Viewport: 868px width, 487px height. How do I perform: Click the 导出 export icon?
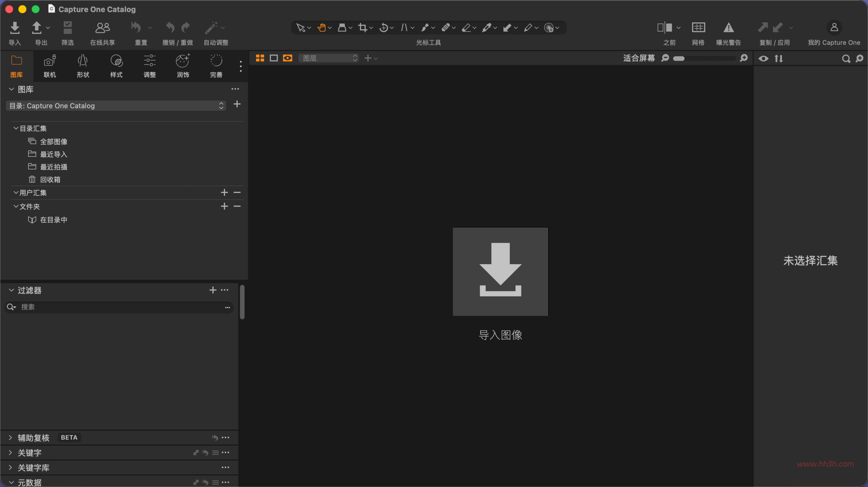[x=37, y=28]
